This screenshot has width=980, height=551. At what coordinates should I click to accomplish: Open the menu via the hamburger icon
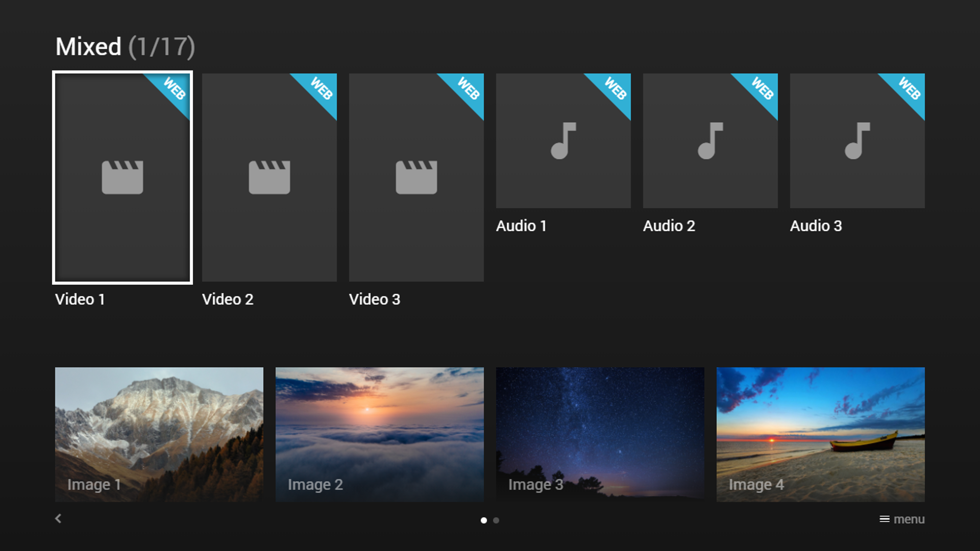(884, 519)
